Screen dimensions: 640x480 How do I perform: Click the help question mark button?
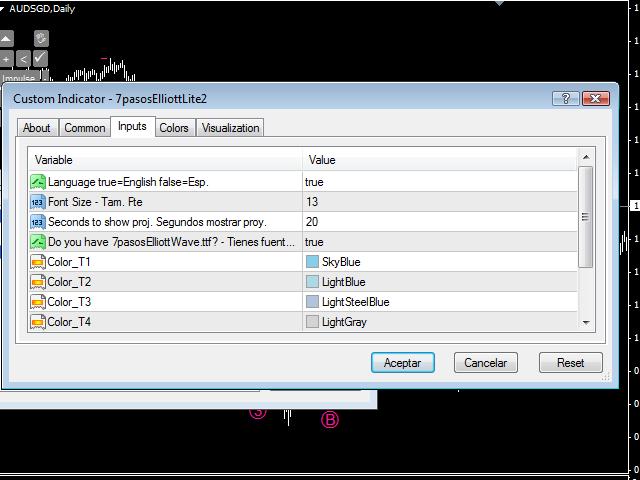point(565,99)
